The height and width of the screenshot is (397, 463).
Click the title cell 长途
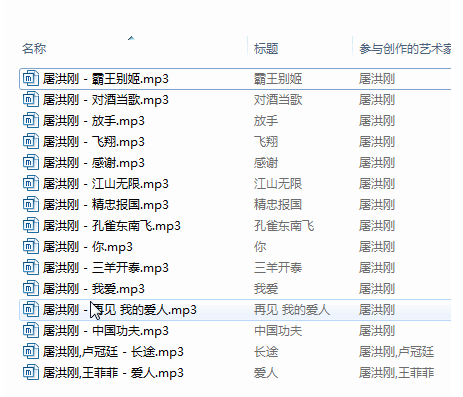coord(266,352)
